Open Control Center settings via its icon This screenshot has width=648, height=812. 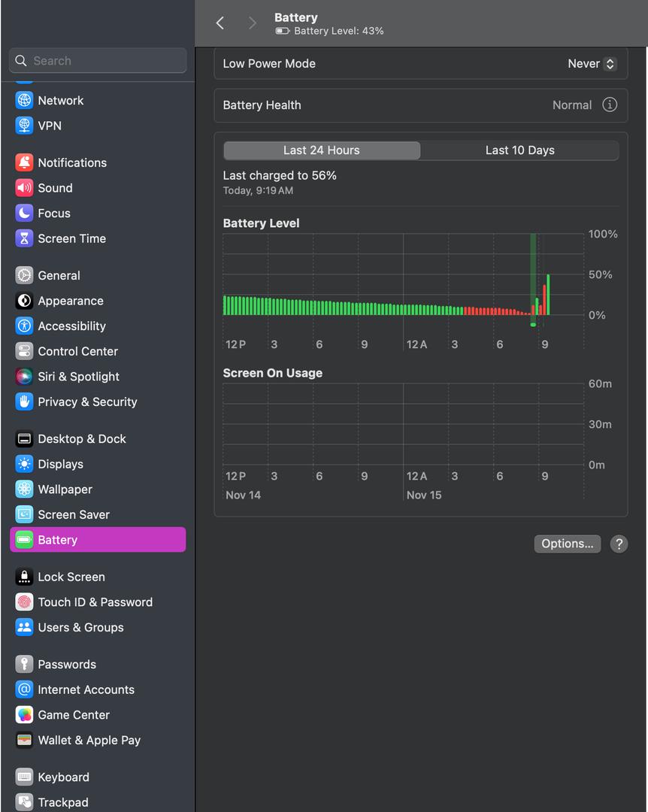[24, 351]
